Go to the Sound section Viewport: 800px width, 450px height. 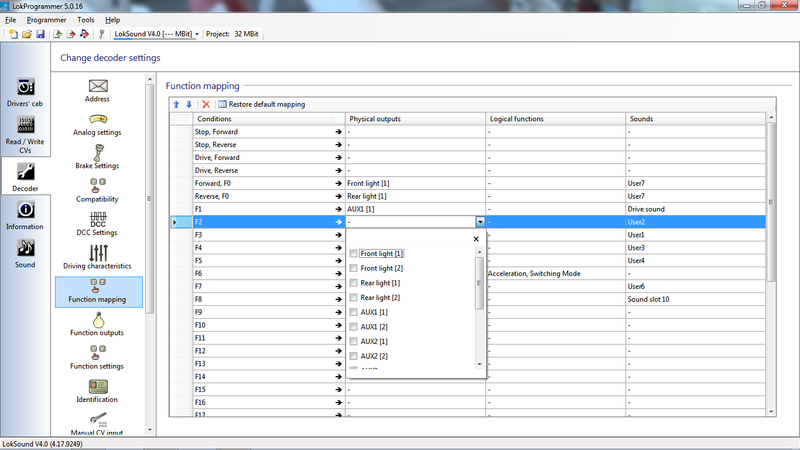pos(25,253)
